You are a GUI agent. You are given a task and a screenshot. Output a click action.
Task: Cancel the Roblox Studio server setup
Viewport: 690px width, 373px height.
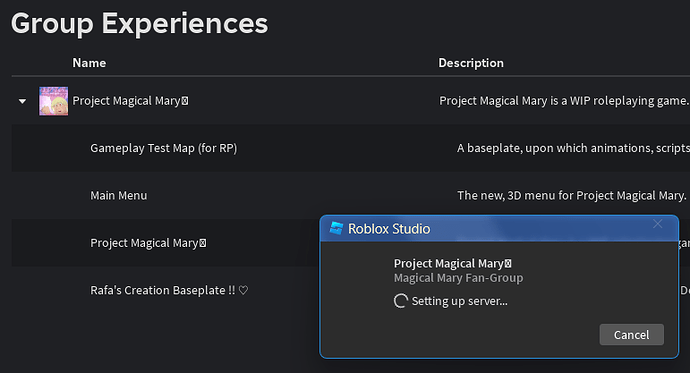(x=631, y=335)
